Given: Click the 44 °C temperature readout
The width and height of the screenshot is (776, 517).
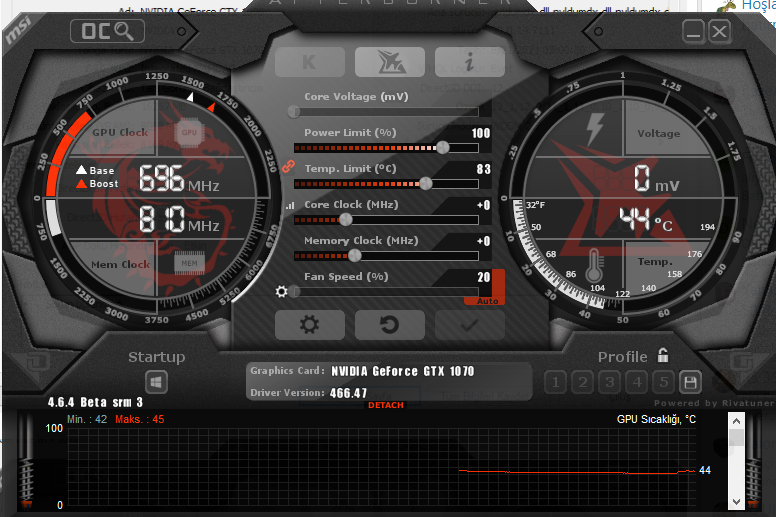Looking at the screenshot, I should [x=646, y=220].
